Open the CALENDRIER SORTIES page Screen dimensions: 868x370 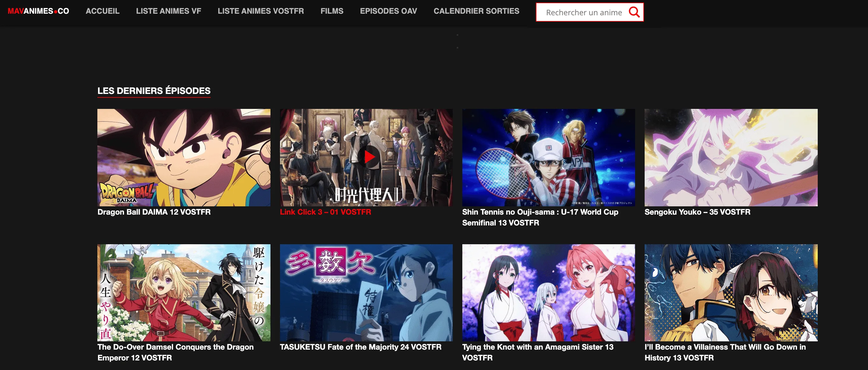(476, 11)
